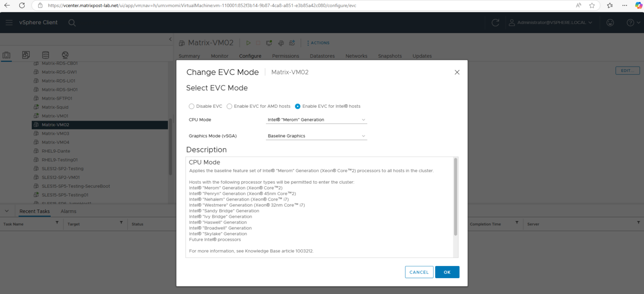Open the Alarms tab in bottom panel
This screenshot has height=294, width=644.
click(68, 211)
